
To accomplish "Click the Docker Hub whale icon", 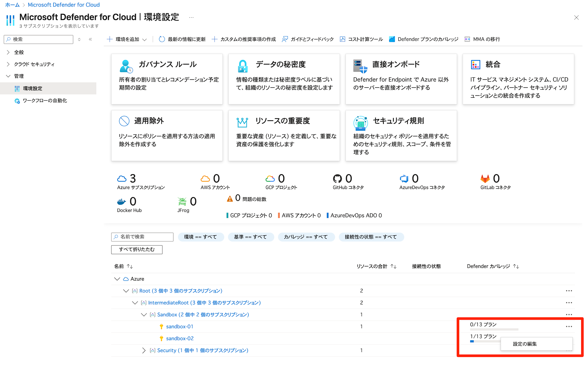I will 121,202.
